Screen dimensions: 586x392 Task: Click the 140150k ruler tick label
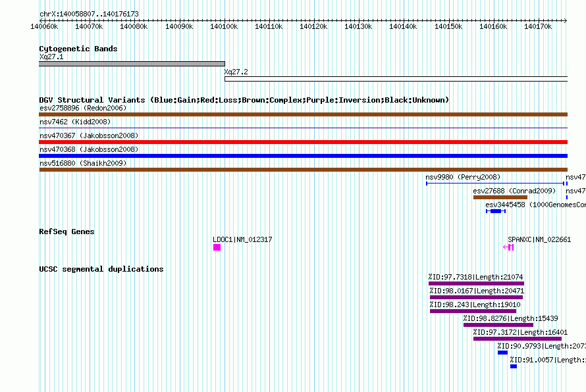tap(448, 26)
